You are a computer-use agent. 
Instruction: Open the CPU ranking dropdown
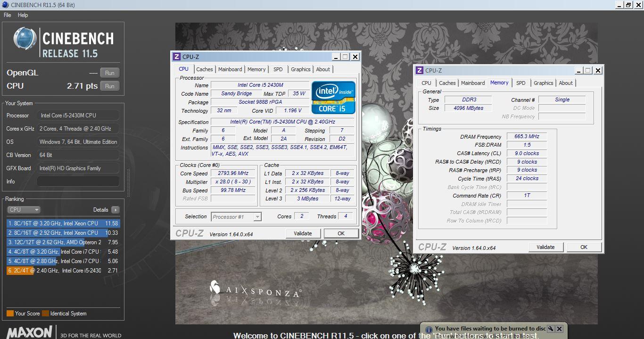(24, 210)
